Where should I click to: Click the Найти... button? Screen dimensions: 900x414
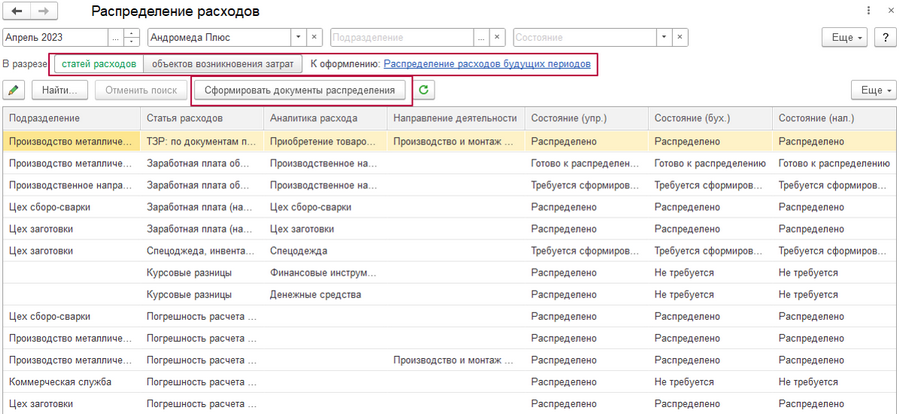coord(60,90)
